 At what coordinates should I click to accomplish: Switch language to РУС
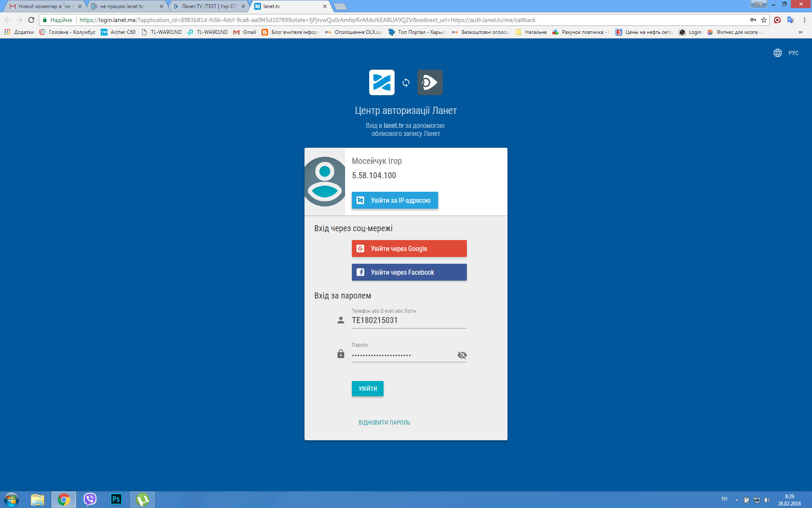tap(793, 53)
